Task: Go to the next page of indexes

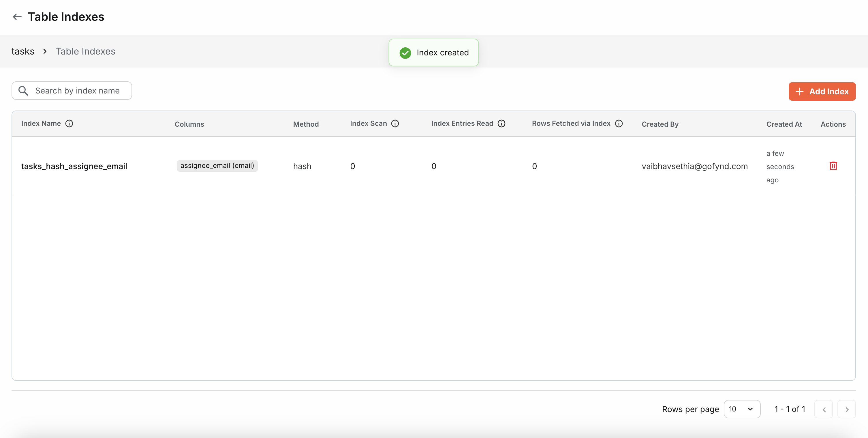Action: pyautogui.click(x=846, y=409)
